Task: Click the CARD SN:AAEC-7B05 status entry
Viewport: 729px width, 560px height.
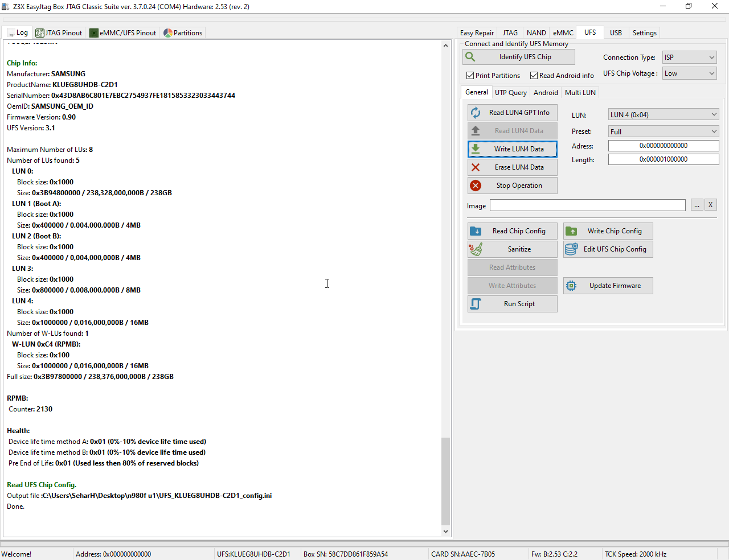Action: click(x=463, y=554)
